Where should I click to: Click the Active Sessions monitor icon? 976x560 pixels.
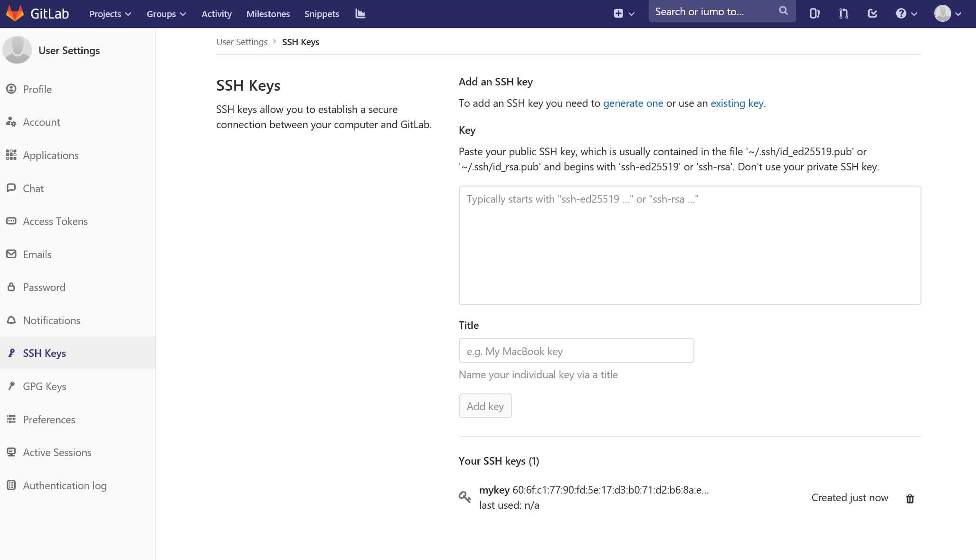point(11,452)
